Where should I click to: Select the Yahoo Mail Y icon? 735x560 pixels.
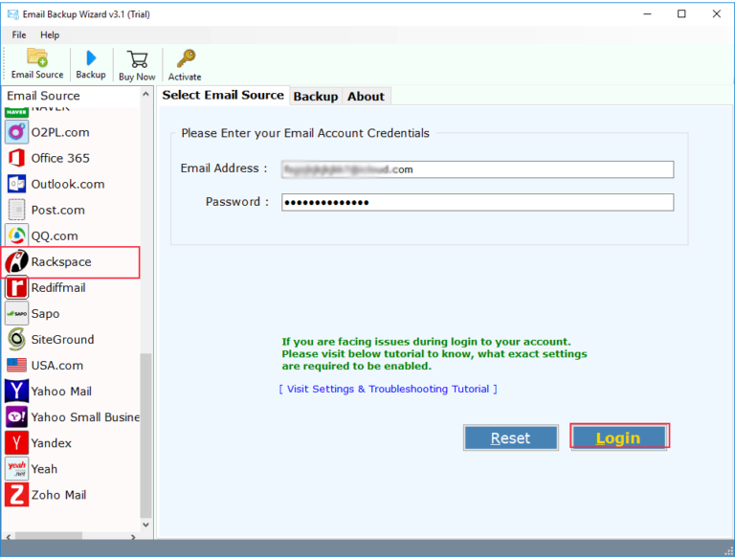click(16, 391)
